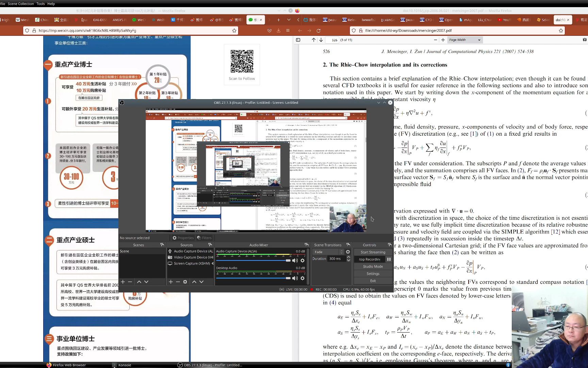
Task: Select Screen Capture (XSHM) source
Action: (x=189, y=263)
